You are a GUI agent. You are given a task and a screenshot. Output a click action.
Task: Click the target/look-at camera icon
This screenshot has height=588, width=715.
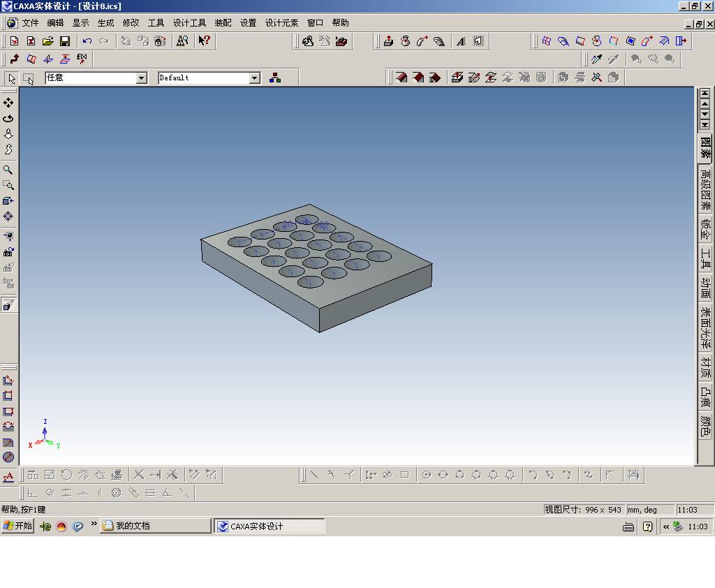(8, 216)
